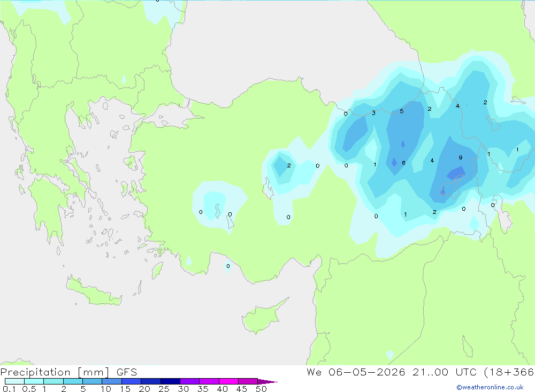Click the '40' legend label

coord(222,389)
